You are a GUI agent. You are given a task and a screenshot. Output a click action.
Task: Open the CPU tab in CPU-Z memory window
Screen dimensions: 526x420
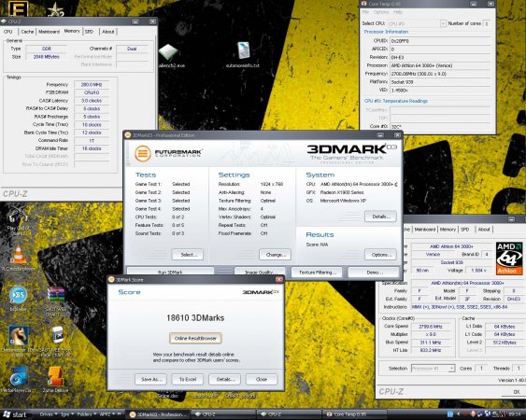click(x=8, y=32)
